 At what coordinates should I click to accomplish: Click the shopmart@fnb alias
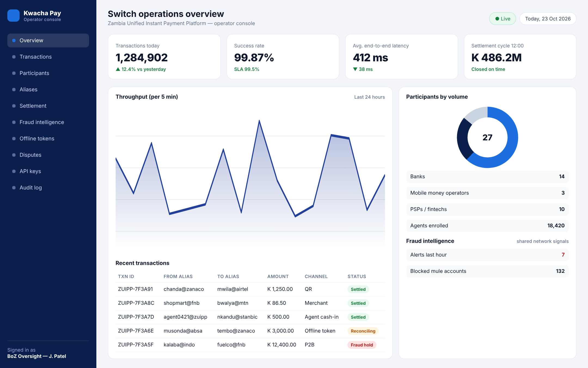tap(182, 303)
